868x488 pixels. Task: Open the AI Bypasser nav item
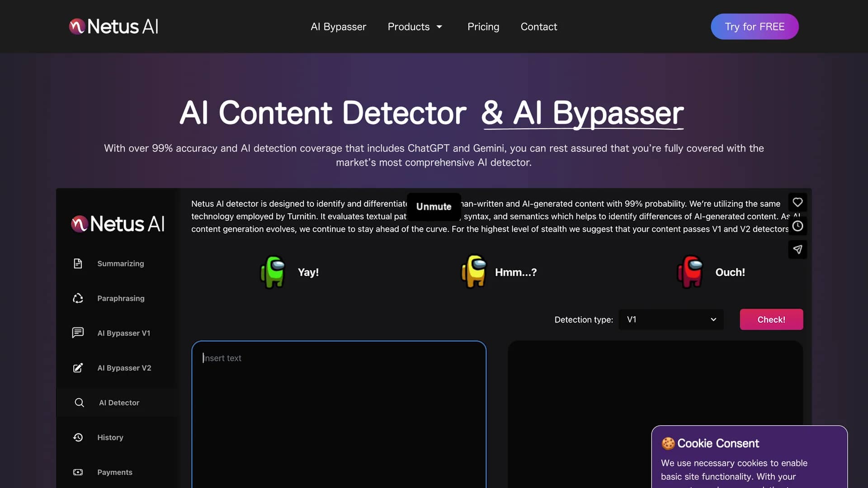tap(338, 27)
